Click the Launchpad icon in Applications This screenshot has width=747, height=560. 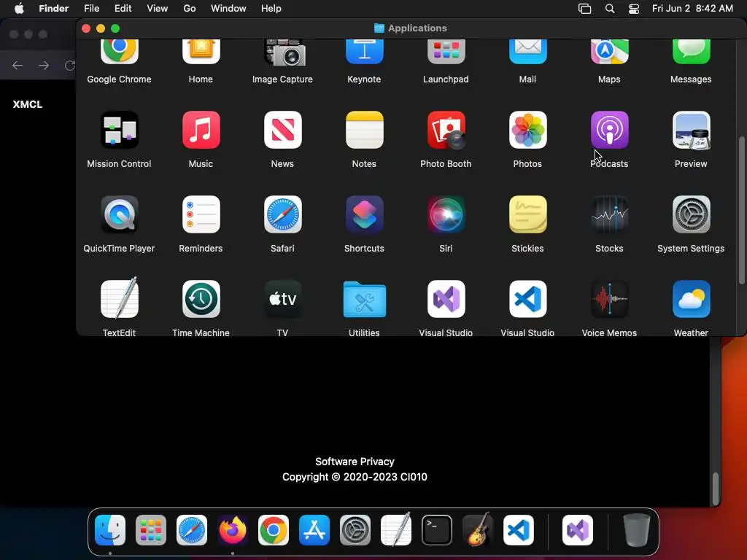[x=446, y=52]
